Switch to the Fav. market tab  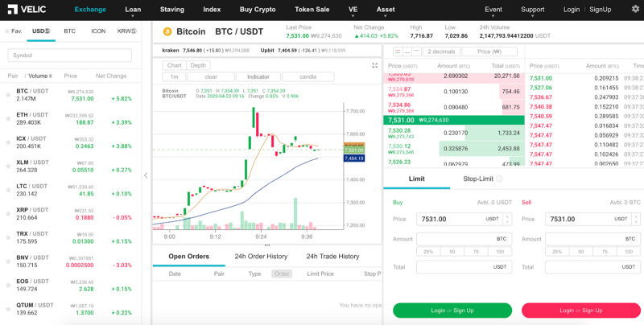point(13,31)
